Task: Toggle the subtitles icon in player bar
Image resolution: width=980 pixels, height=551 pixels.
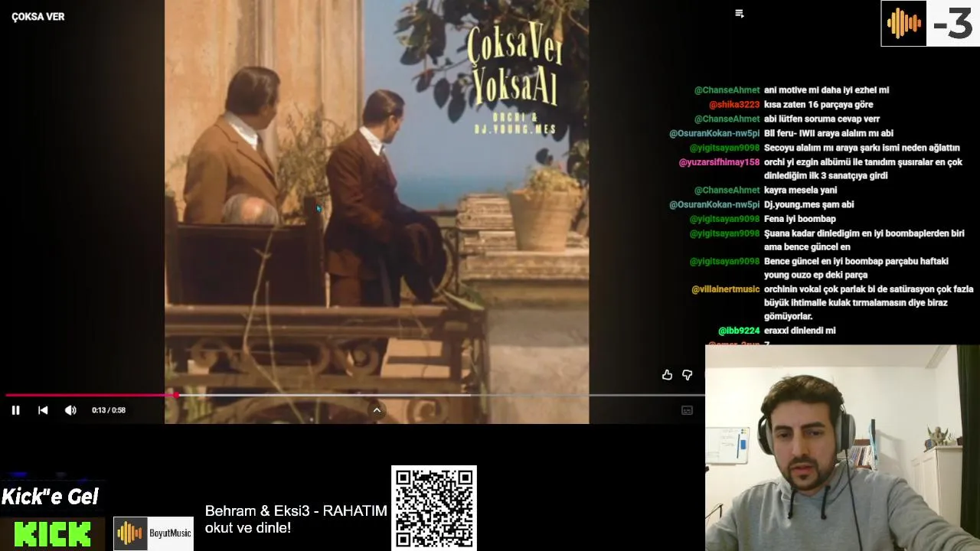Action: click(x=687, y=410)
